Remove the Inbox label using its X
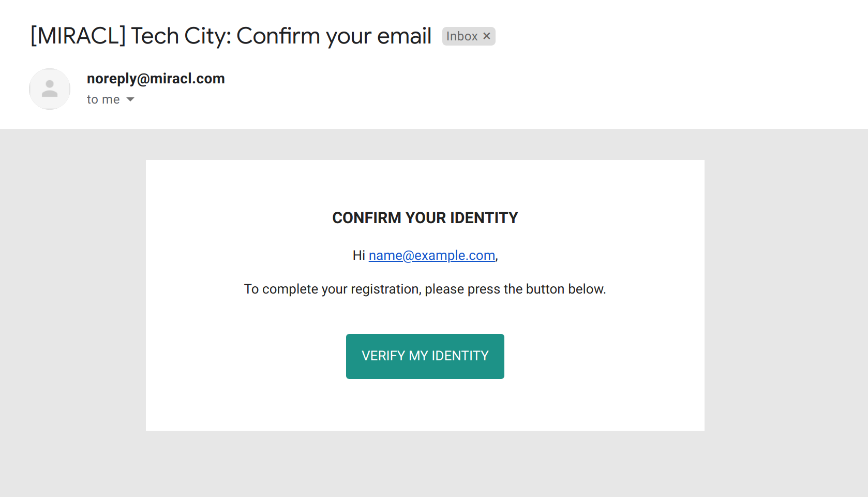Image resolution: width=868 pixels, height=497 pixels. 487,36
